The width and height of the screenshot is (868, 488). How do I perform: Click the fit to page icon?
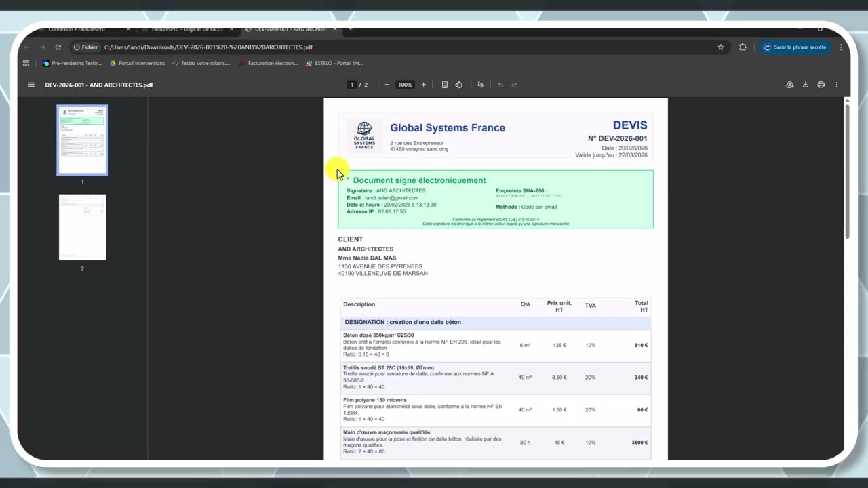pyautogui.click(x=445, y=85)
